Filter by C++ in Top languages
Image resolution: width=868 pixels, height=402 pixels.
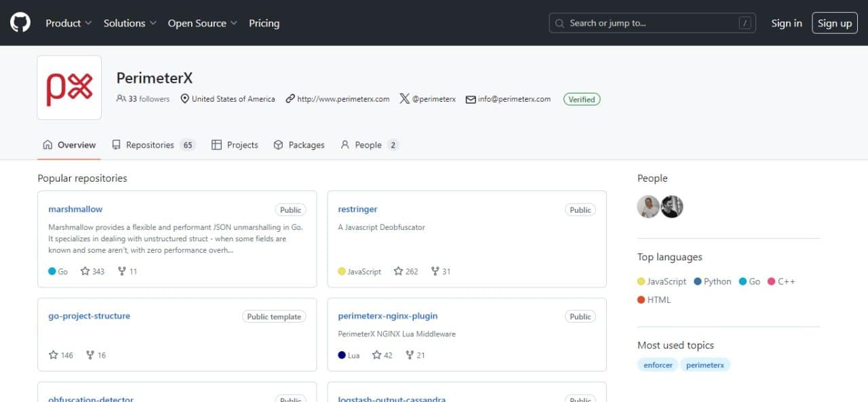click(781, 281)
